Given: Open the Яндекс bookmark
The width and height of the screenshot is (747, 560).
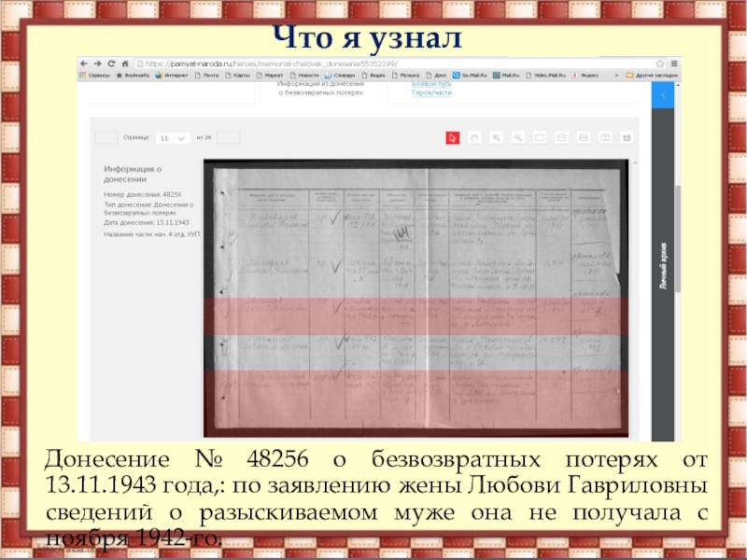Looking at the screenshot, I should tap(585, 76).
